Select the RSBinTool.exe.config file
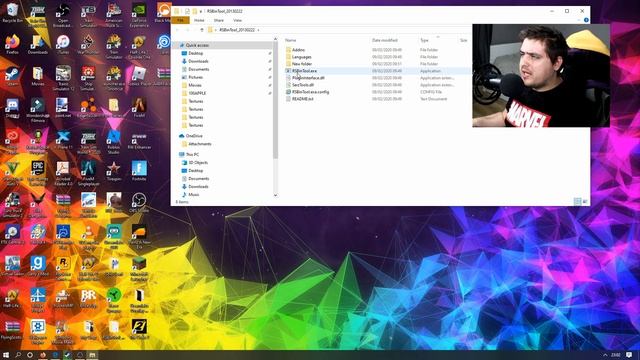Image resolution: width=640 pixels, height=360 pixels. pos(307,92)
